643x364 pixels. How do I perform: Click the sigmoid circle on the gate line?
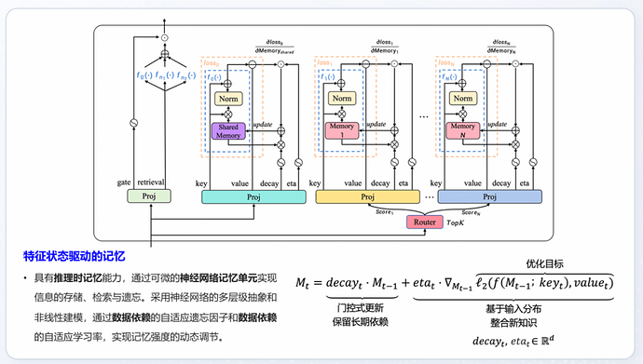tap(133, 123)
